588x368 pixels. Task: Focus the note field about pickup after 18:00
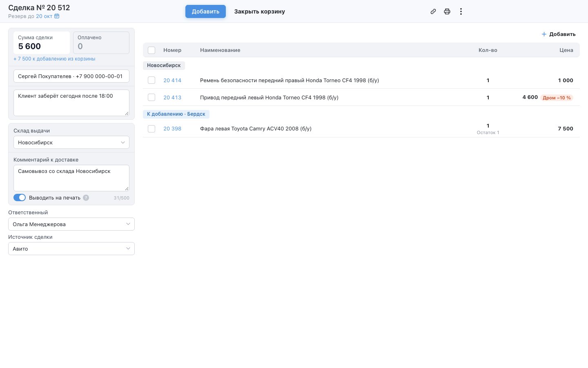point(71,103)
